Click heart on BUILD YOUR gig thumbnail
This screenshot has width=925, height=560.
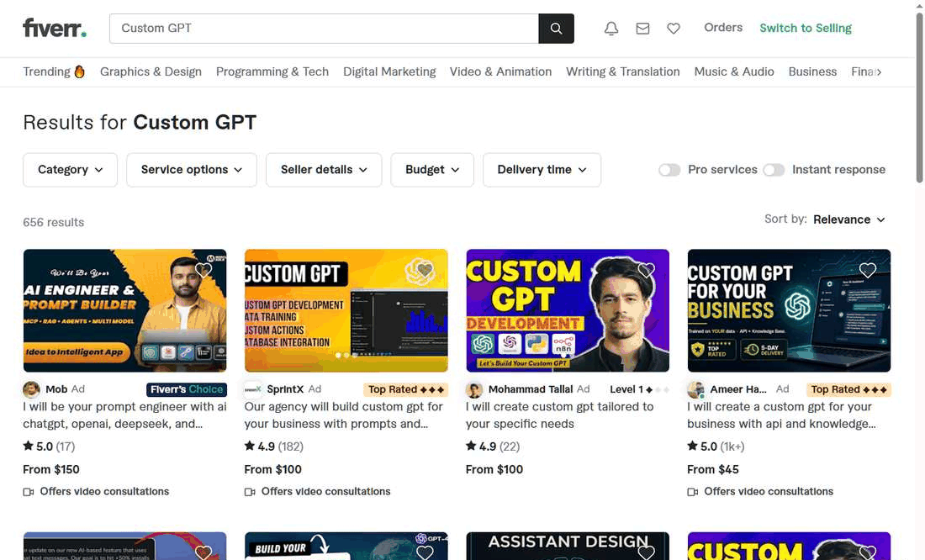point(425,552)
